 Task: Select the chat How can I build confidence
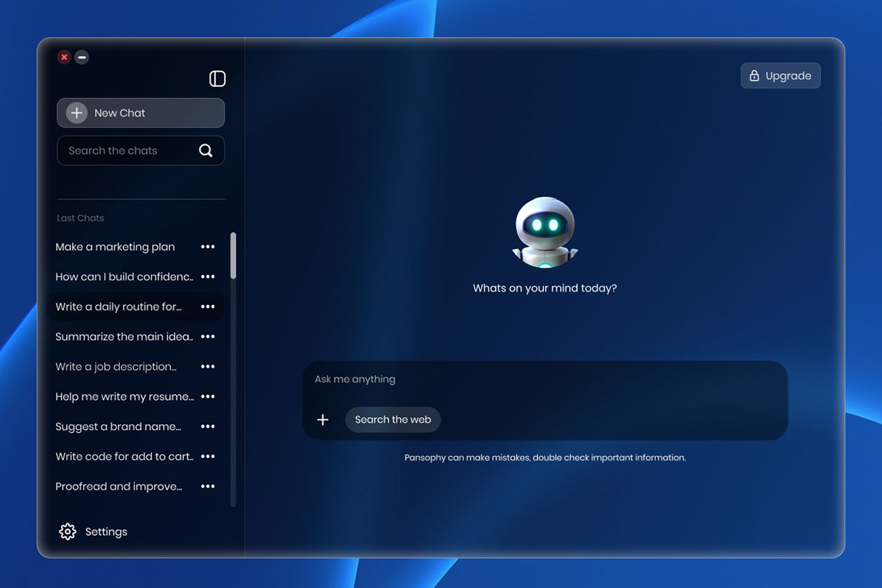(x=122, y=276)
